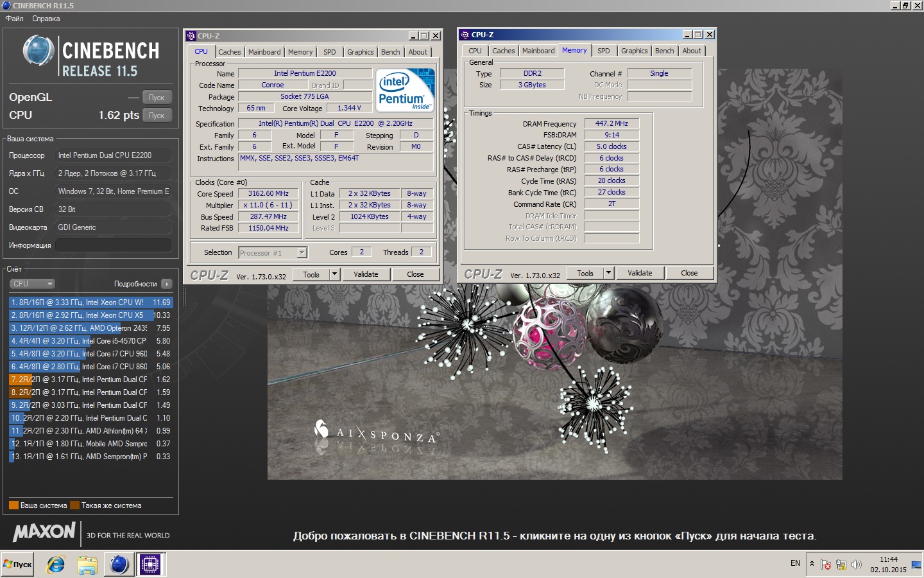The width and height of the screenshot is (924, 578).
Task: Click the MAXON logo
Action: tap(44, 532)
